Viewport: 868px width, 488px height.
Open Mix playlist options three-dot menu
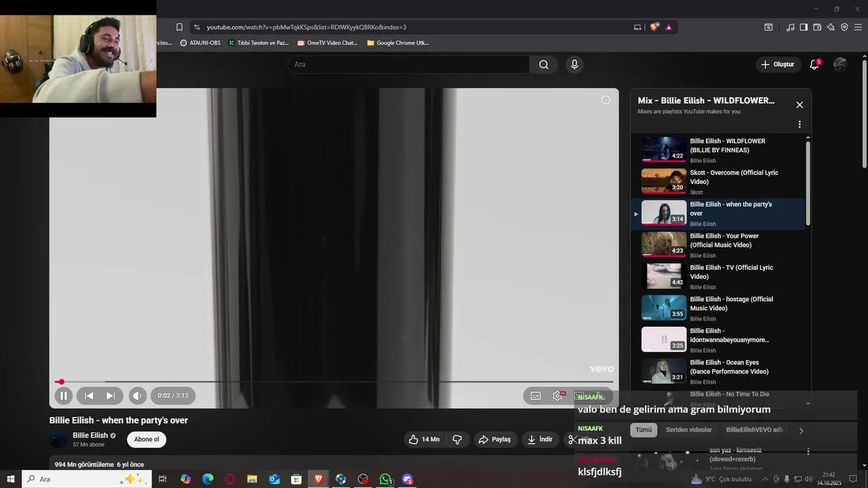pos(800,125)
